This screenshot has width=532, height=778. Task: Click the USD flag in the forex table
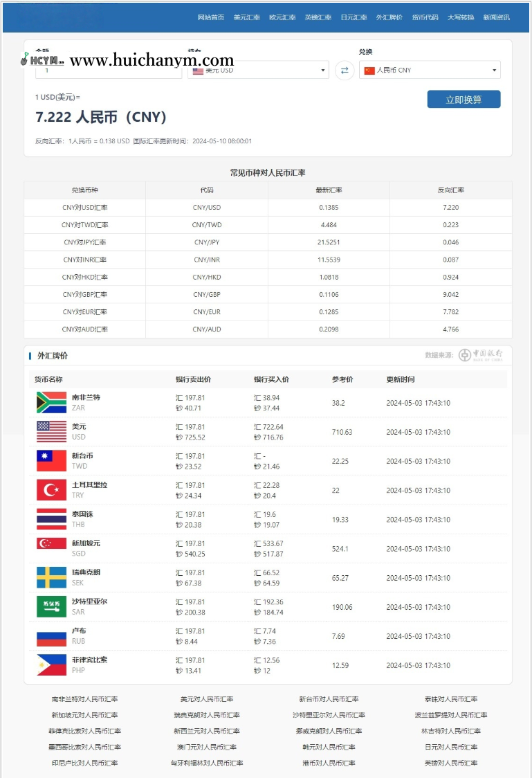[x=52, y=432]
